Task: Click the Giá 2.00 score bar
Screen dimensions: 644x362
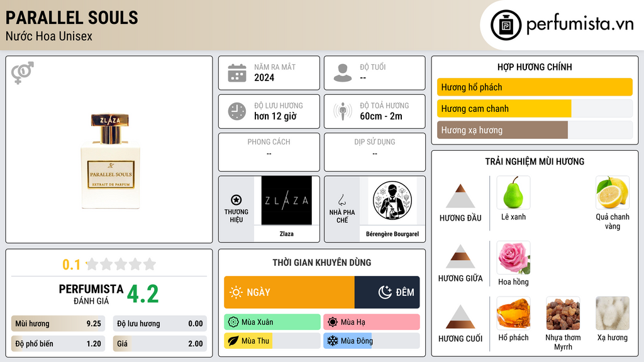Action: (160, 344)
